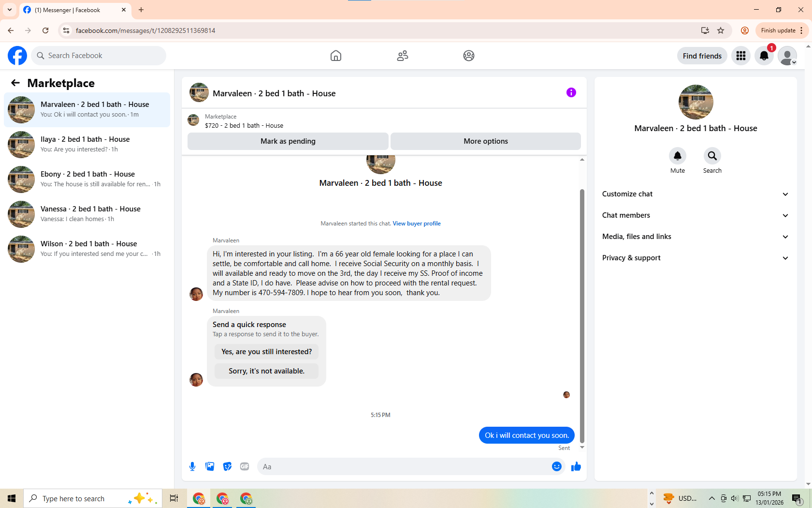The image size is (812, 508).
Task: Click Mark as pending button
Action: click(288, 141)
